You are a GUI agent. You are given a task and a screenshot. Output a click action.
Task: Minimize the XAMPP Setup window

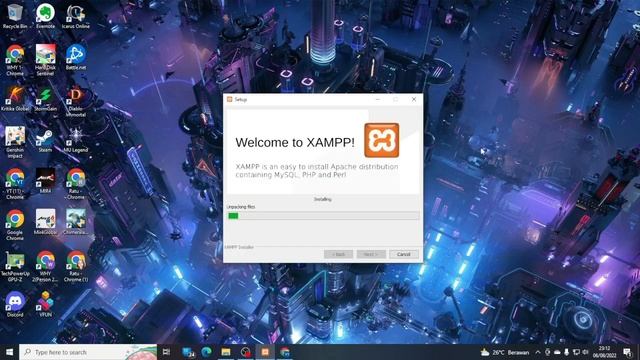[378, 99]
